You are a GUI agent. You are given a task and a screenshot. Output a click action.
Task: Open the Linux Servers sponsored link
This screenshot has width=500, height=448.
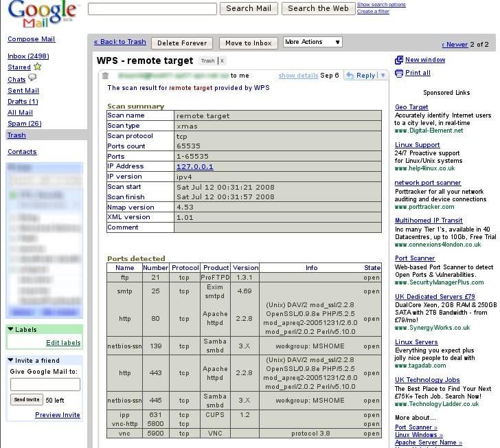(416, 342)
